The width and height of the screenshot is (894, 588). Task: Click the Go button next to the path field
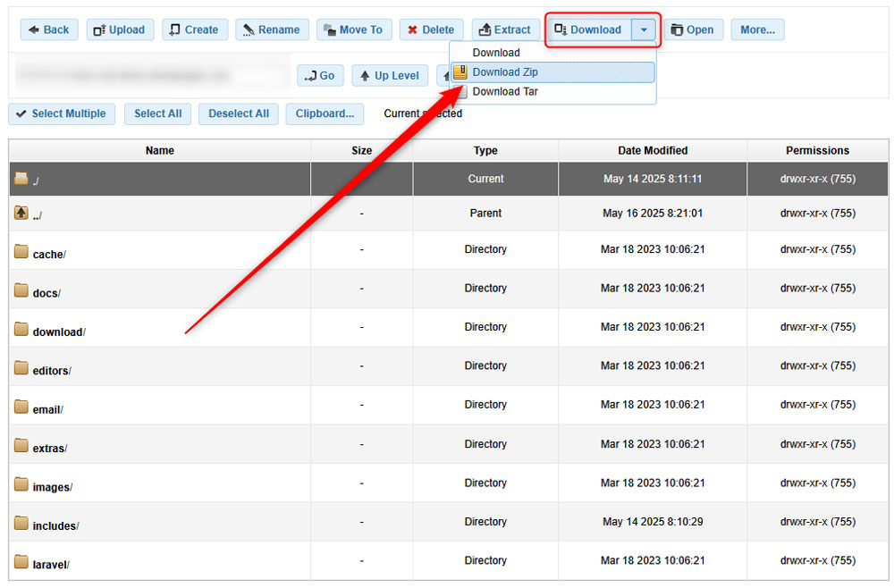pos(320,75)
